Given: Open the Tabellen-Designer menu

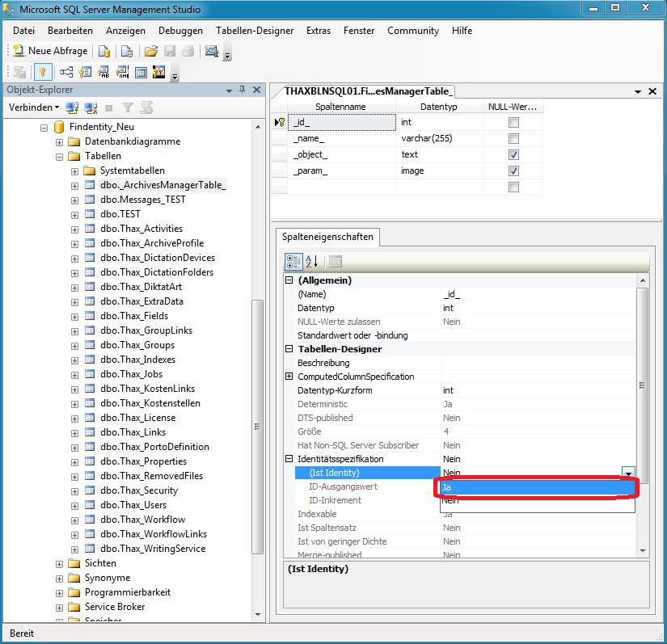Looking at the screenshot, I should pos(255,31).
